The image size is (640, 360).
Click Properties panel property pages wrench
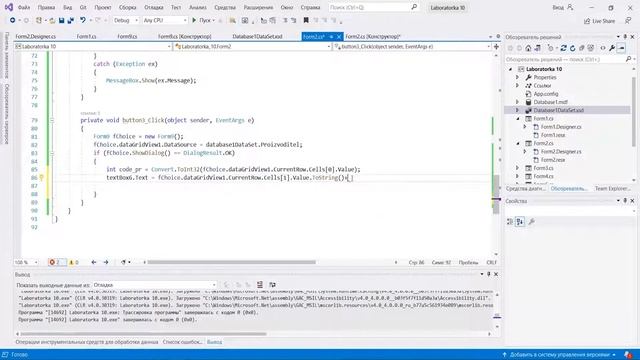click(x=531, y=222)
